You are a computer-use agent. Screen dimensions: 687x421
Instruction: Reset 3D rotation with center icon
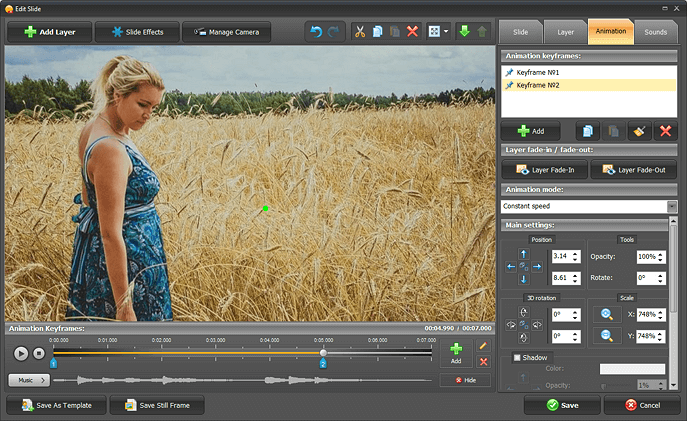(x=524, y=325)
